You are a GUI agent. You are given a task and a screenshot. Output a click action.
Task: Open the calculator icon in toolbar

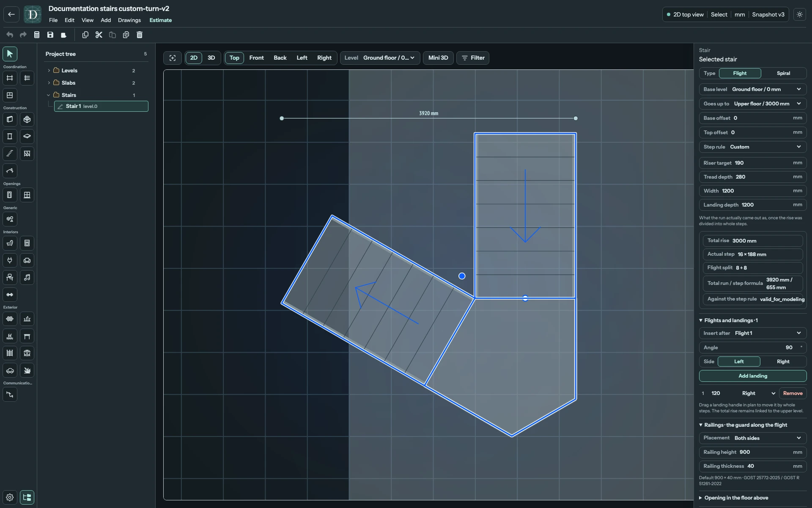pyautogui.click(x=37, y=35)
